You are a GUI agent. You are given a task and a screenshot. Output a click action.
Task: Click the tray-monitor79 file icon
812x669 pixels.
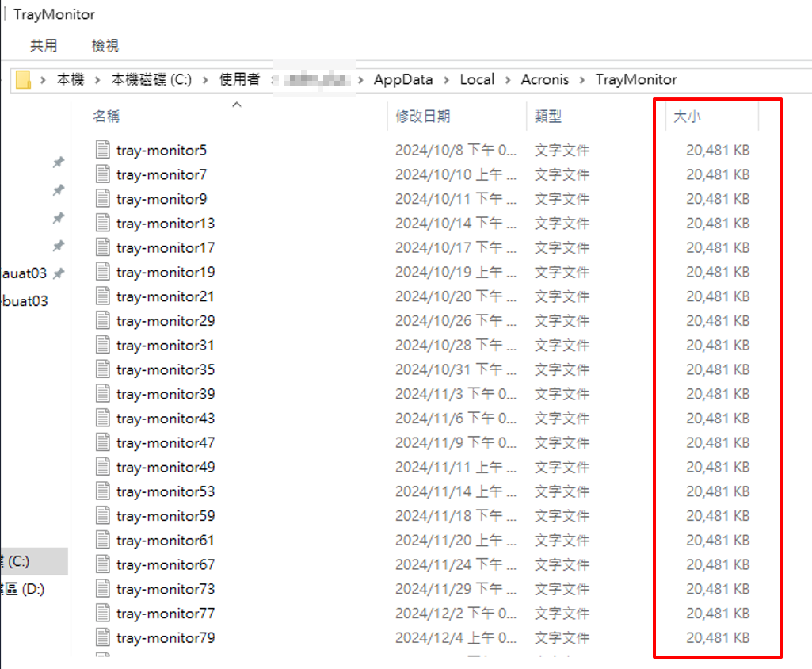[102, 637]
